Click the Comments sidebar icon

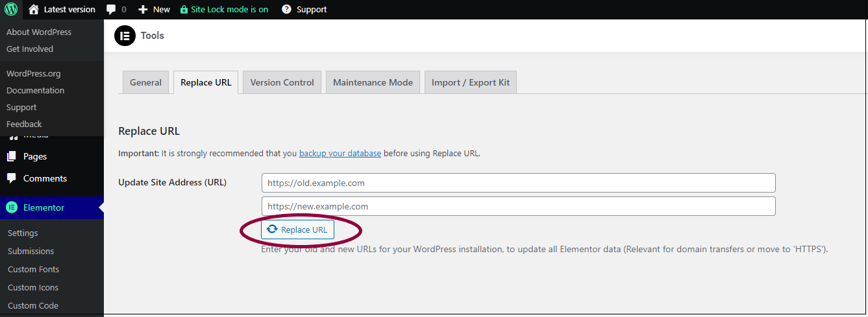coord(11,178)
